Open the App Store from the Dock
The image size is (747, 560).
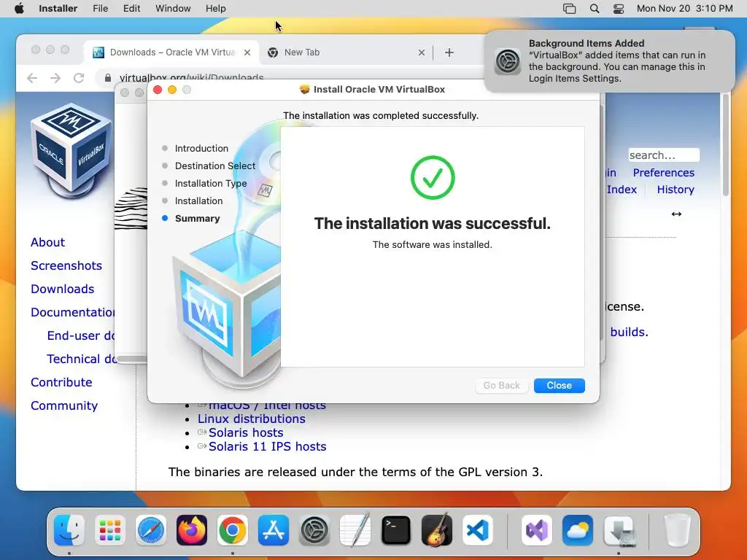[274, 530]
